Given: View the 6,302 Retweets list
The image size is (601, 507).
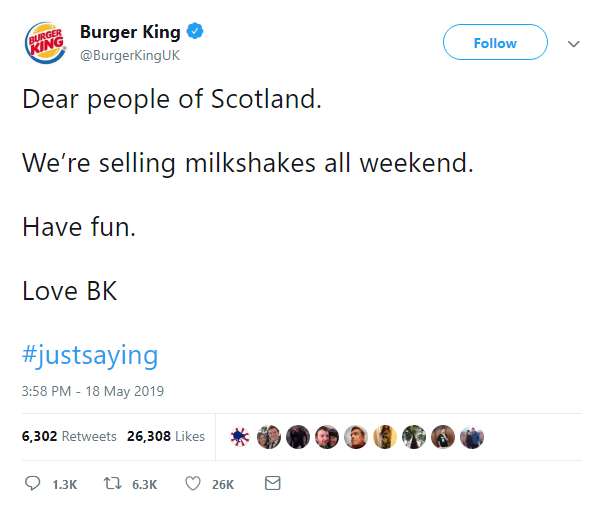Looking at the screenshot, I should click(69, 437).
